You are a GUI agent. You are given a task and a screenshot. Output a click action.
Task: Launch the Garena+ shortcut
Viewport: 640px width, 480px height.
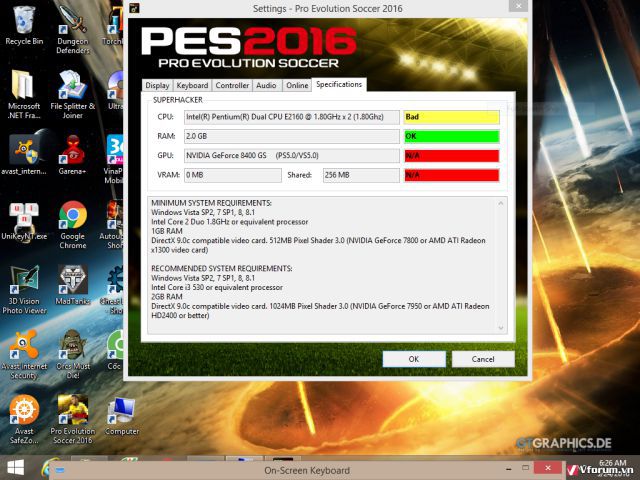(x=73, y=155)
